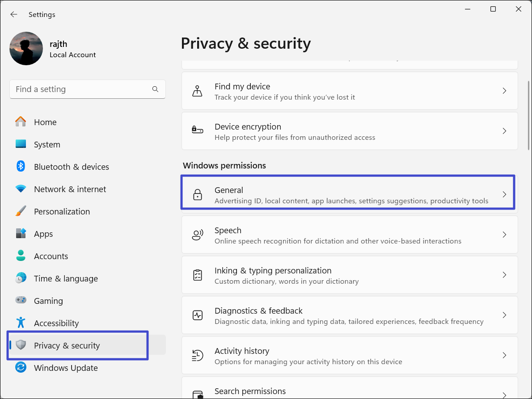Open the Apps settings section
The height and width of the screenshot is (399, 532).
(x=43, y=234)
